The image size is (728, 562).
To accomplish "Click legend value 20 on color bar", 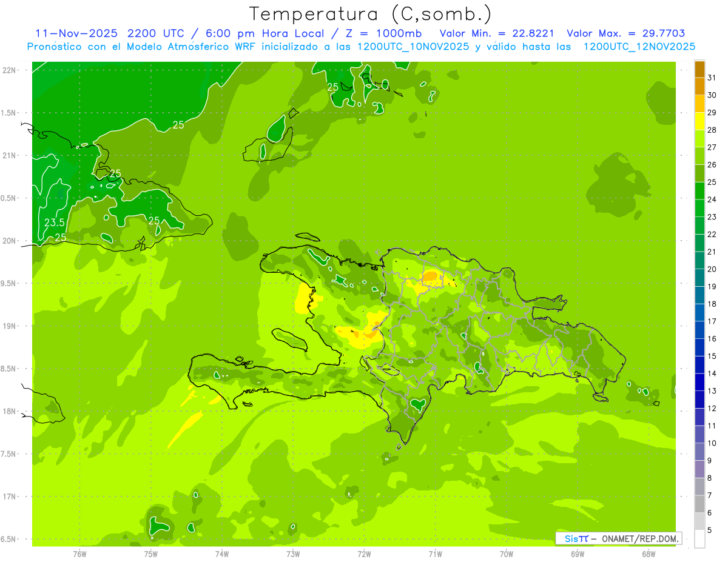I will [x=712, y=269].
